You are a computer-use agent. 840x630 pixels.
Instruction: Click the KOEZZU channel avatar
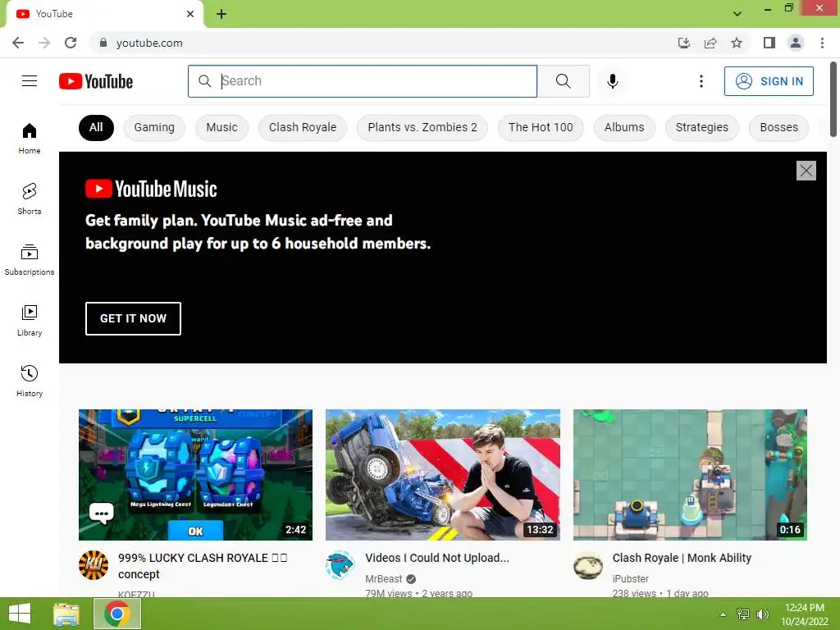94,565
